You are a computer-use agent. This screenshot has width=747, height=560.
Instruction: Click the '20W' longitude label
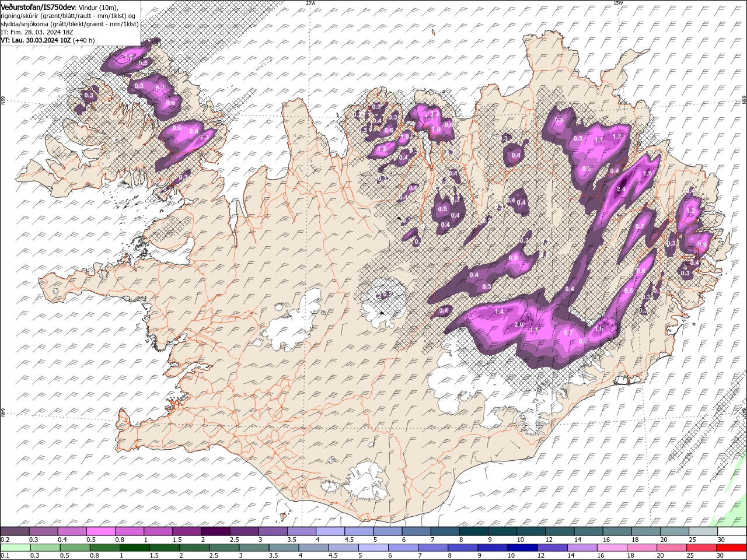[310, 2]
